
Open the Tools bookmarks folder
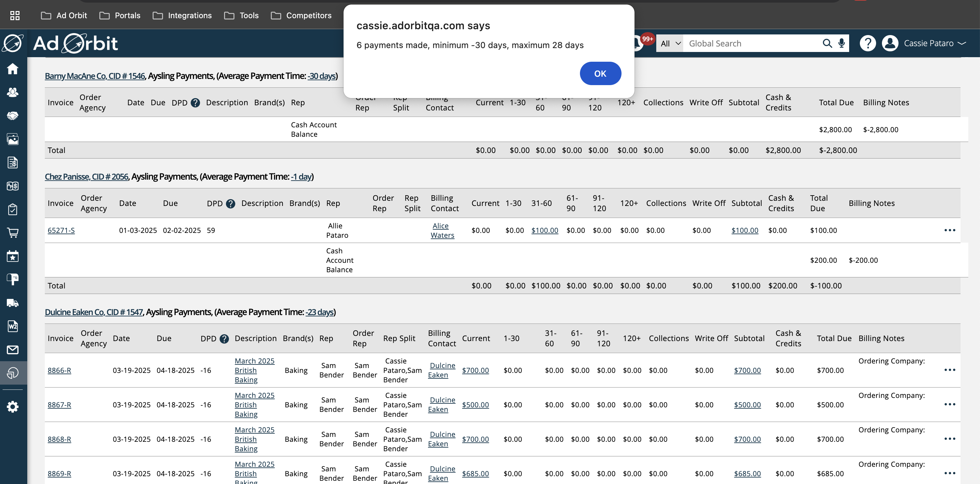pos(242,16)
